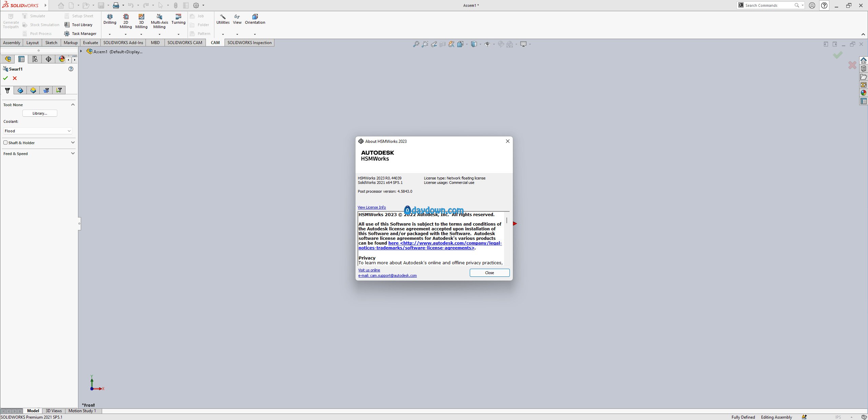Select the Passes tab in Swarf1

click(x=46, y=90)
